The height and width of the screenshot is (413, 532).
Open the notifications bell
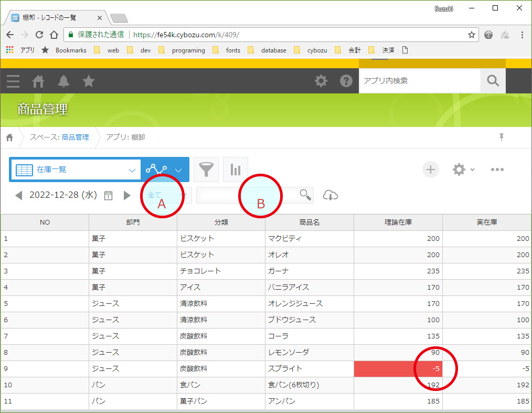tap(63, 81)
